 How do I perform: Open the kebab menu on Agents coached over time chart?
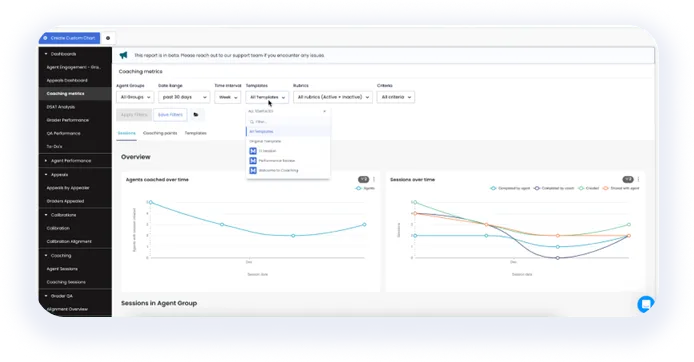tap(374, 180)
